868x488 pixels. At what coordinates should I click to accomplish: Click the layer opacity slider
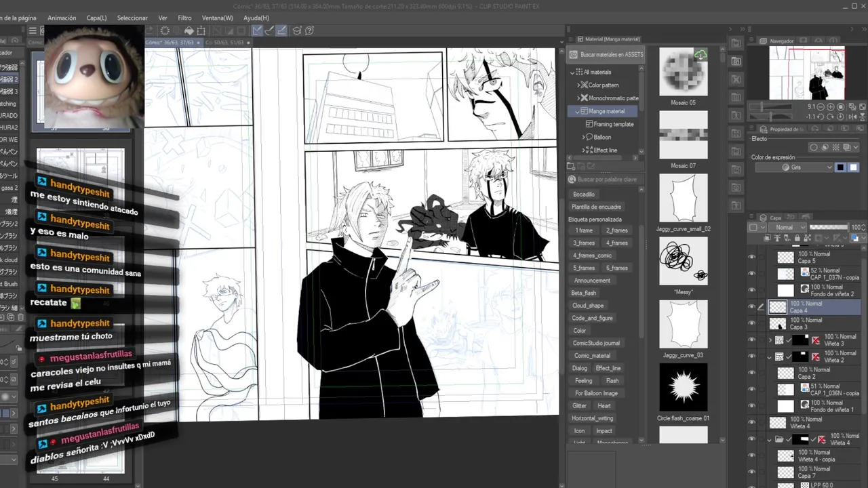coord(829,227)
